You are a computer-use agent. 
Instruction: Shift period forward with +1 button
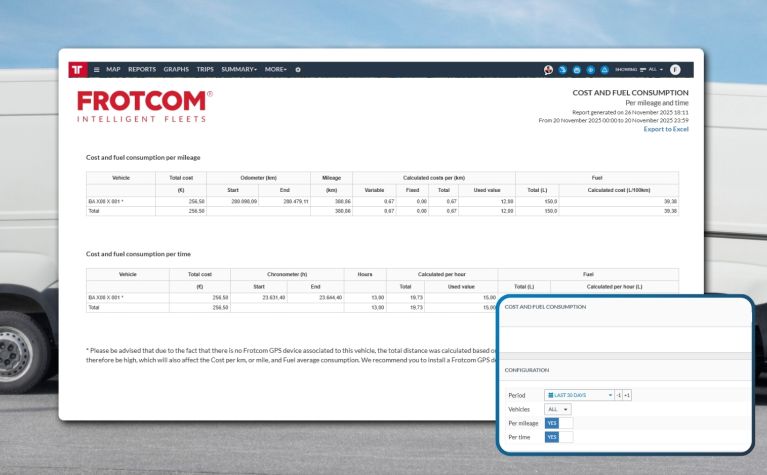(x=627, y=395)
